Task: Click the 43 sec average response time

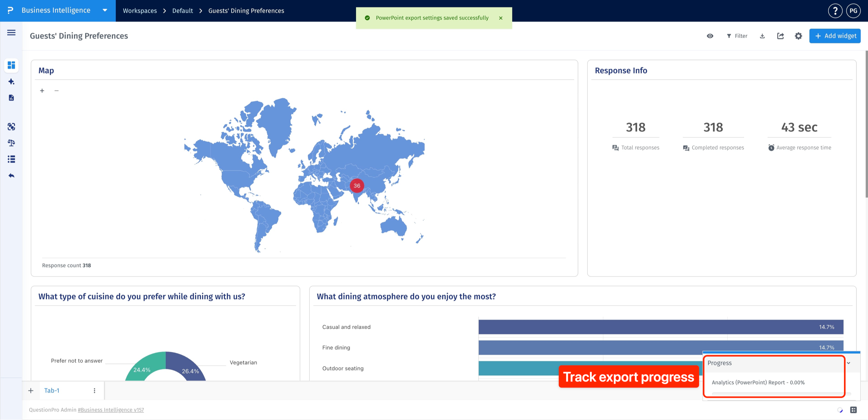Action: tap(799, 128)
